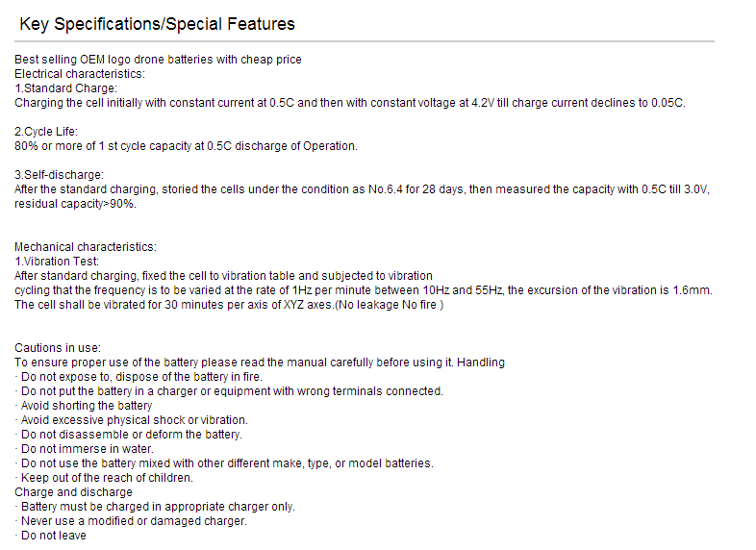Click the Best selling OEM logo drone batteries line
The height and width of the screenshot is (550, 756).
pyautogui.click(x=158, y=60)
